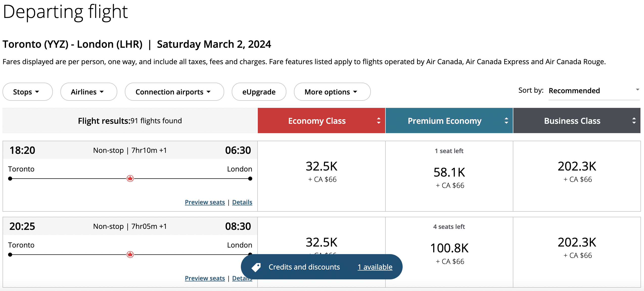Sort by Business Class arrows icon
This screenshot has height=291, width=644.
(634, 121)
